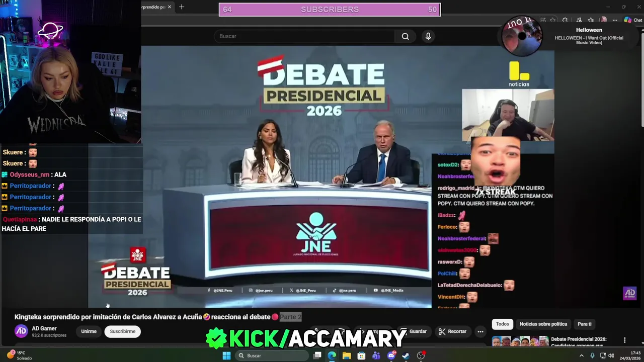
Task: Click the system tray microphone icon
Action: click(x=593, y=355)
